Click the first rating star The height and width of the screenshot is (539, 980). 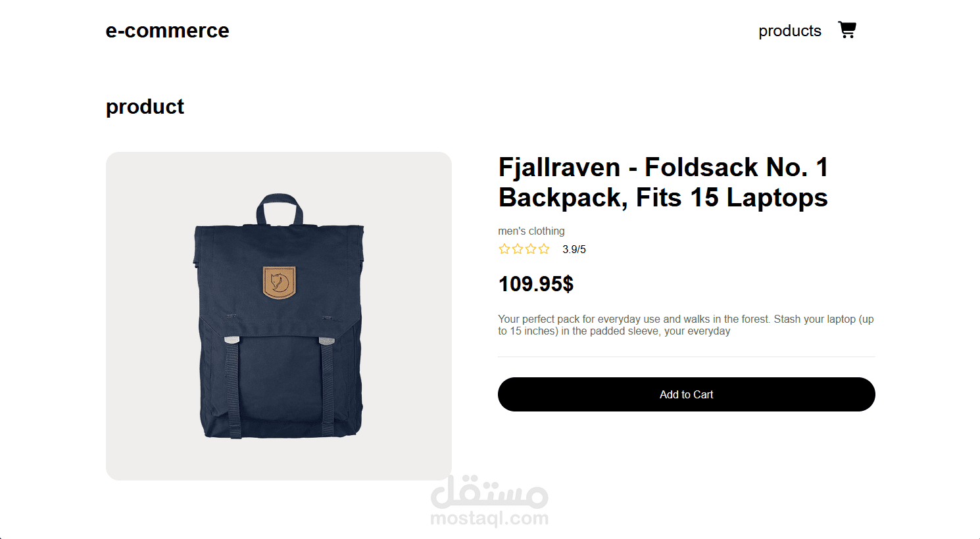click(x=504, y=249)
